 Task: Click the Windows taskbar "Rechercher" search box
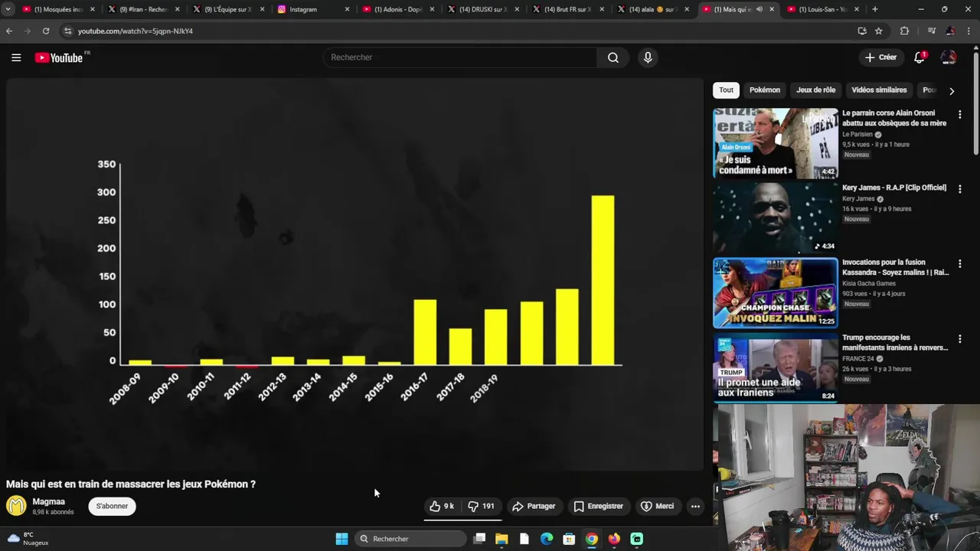(x=412, y=539)
